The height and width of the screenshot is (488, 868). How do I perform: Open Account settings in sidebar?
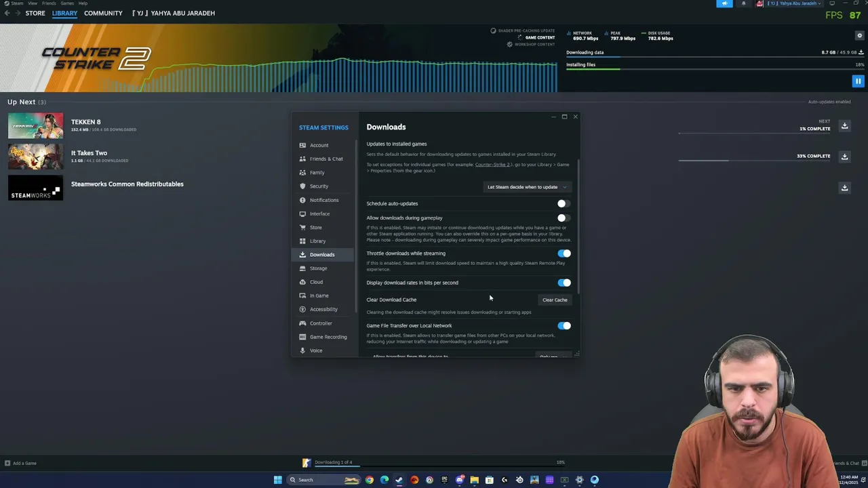pyautogui.click(x=322, y=145)
